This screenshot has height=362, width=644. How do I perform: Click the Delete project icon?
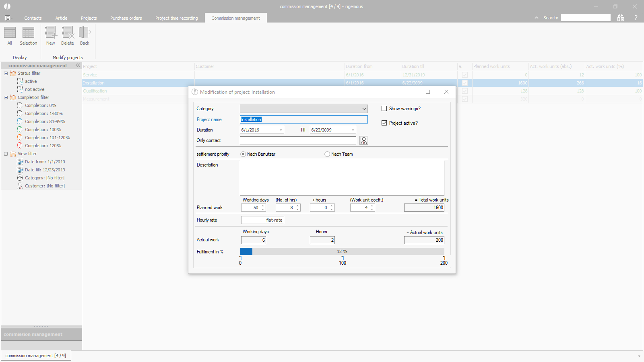68,33
